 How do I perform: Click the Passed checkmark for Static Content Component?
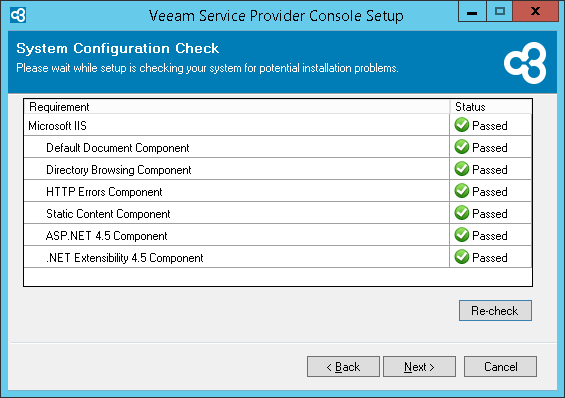point(462,213)
